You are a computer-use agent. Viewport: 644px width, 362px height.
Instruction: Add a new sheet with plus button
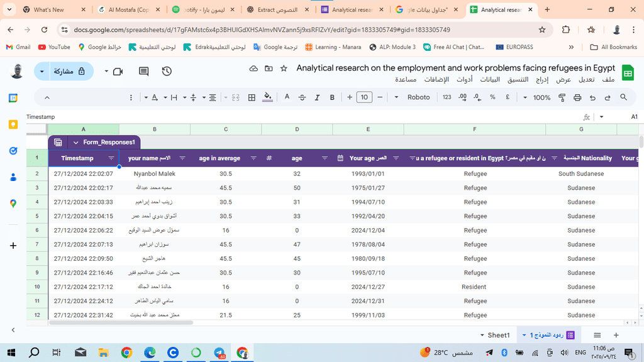pyautogui.click(x=616, y=335)
